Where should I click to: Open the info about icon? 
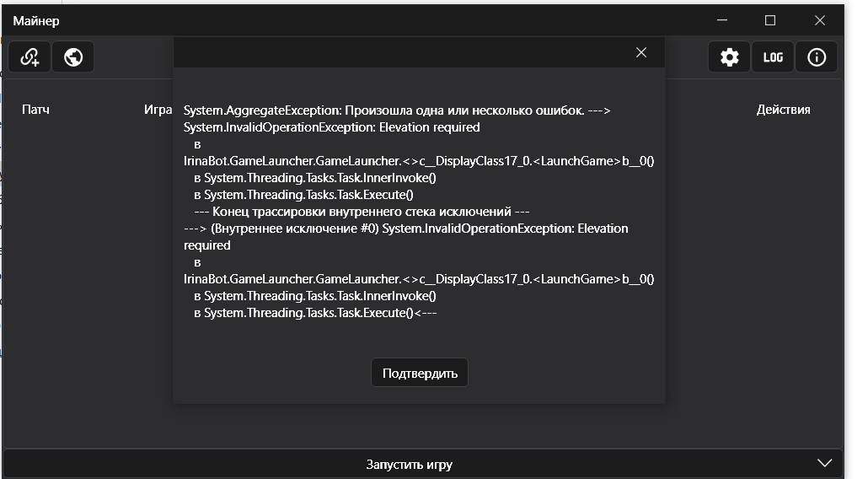817,57
